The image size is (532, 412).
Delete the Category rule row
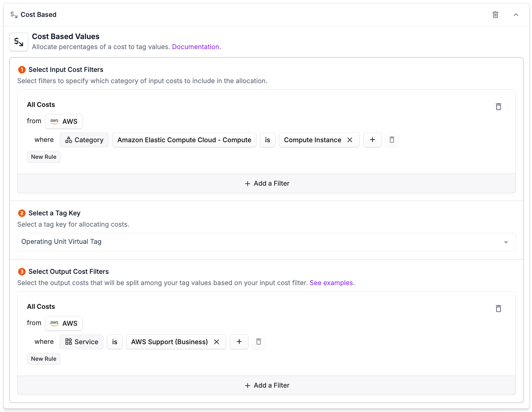point(392,140)
